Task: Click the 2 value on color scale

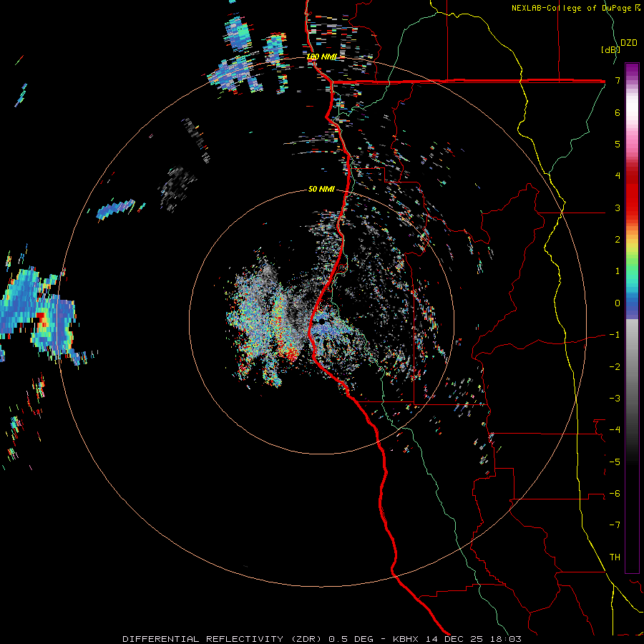Action: click(x=618, y=239)
